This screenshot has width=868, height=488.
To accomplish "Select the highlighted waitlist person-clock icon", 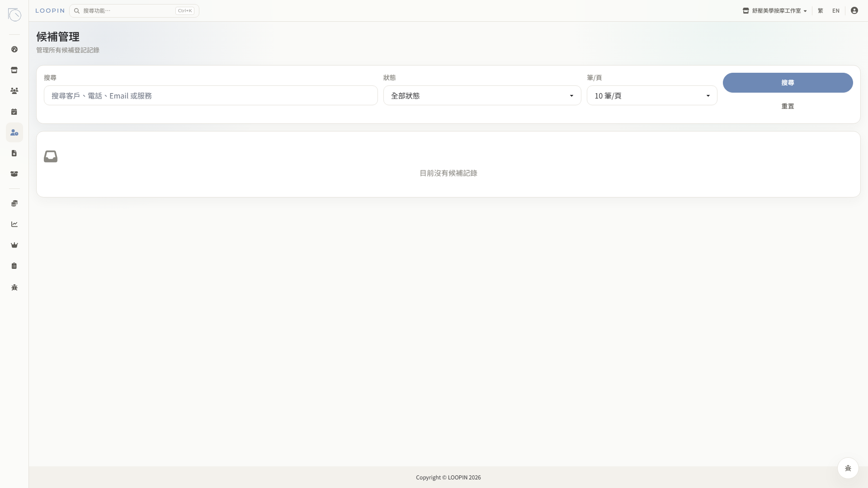I will point(14,132).
